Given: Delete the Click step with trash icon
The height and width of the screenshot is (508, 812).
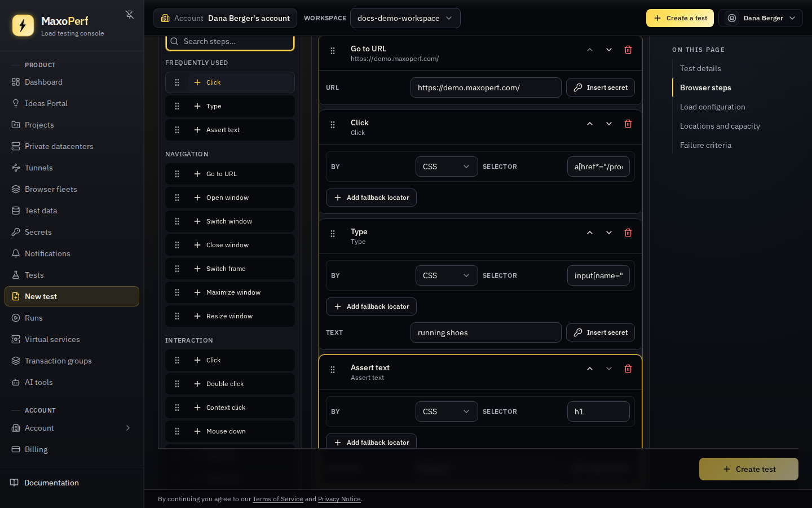Looking at the screenshot, I should pyautogui.click(x=628, y=124).
